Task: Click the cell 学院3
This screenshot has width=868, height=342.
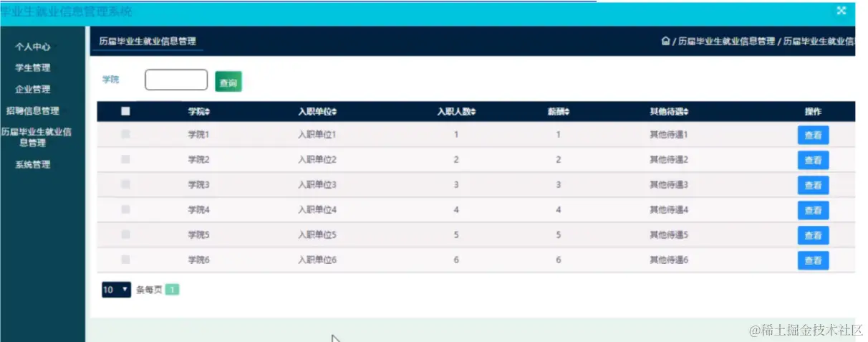Action: [x=198, y=184]
